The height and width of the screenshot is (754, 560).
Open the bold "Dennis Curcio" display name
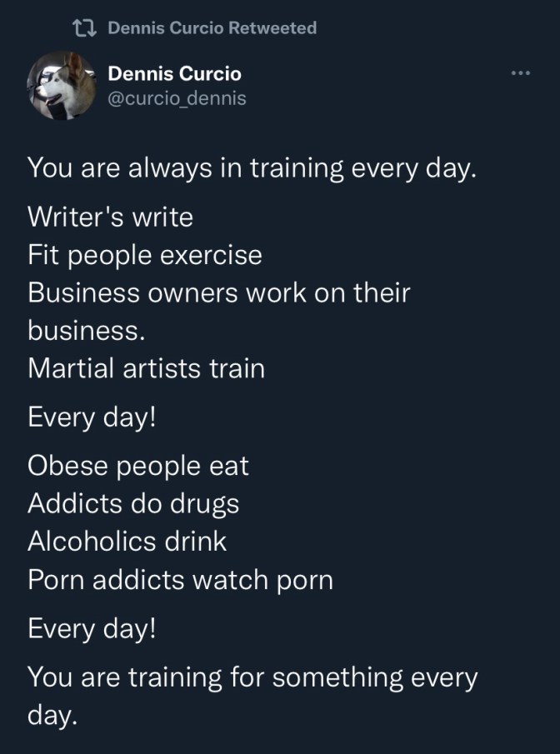175,74
